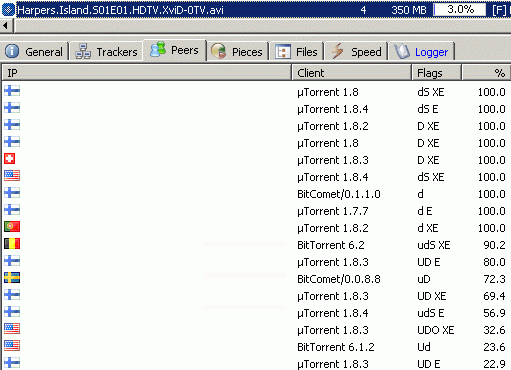Screen dimensions: 511x370
Task: Sort peers by % column header
Action: point(486,73)
